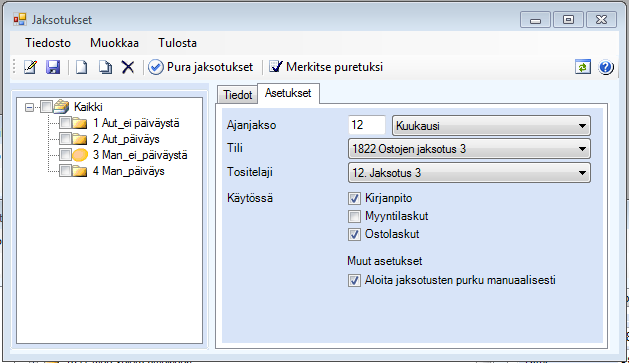Click the folder icon of 2 Aut_päiväys
629x363 pixels.
80,139
